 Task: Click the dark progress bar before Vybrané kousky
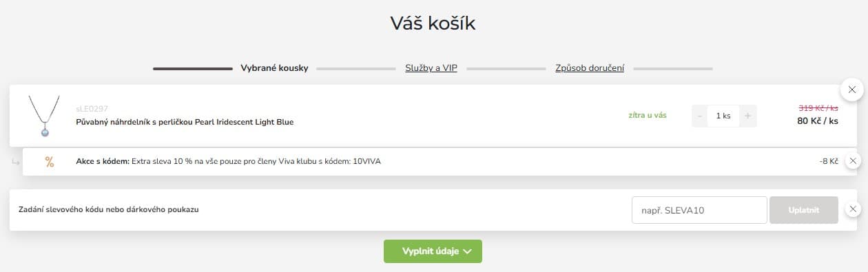193,69
